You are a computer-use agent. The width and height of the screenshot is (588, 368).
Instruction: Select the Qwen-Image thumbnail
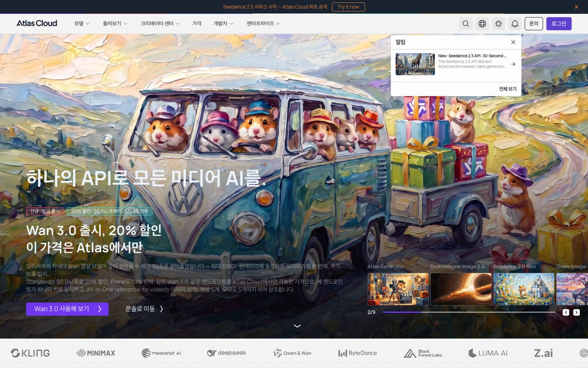(x=572, y=289)
